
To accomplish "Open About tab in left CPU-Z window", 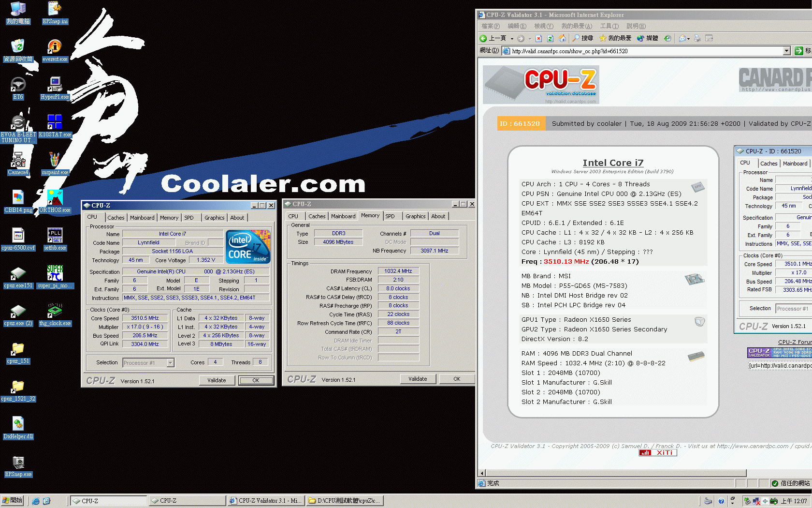I will click(x=237, y=218).
